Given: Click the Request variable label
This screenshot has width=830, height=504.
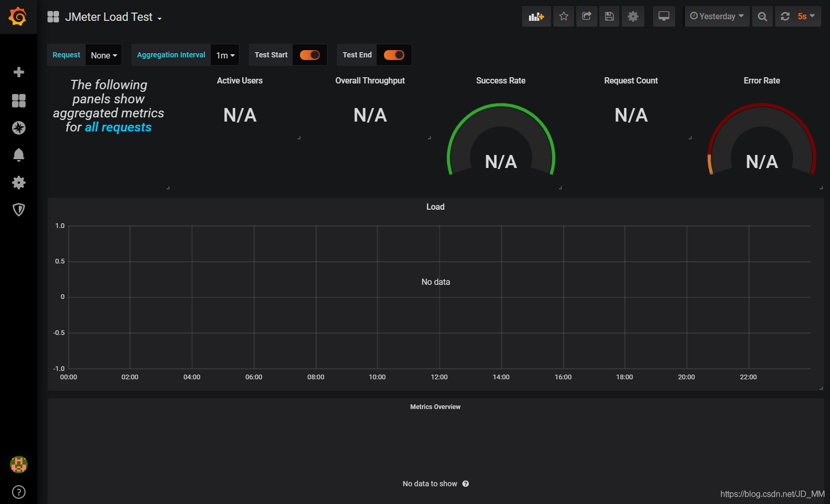Looking at the screenshot, I should click(66, 55).
